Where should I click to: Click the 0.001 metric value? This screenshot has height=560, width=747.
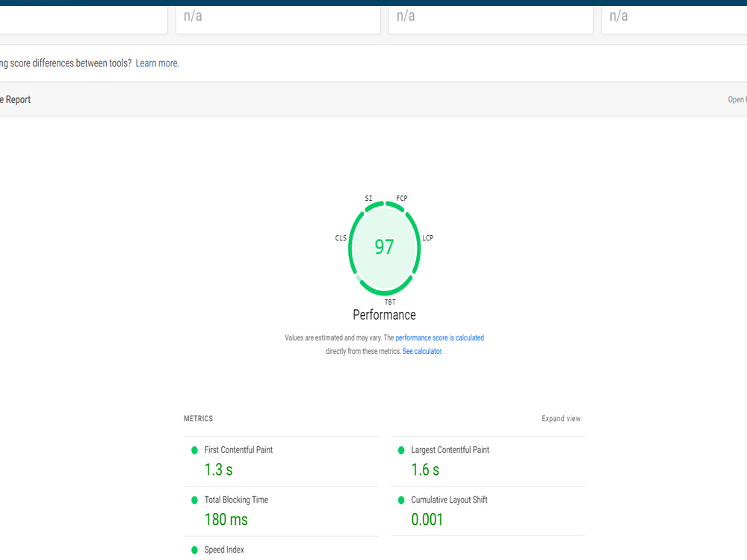[x=427, y=520]
